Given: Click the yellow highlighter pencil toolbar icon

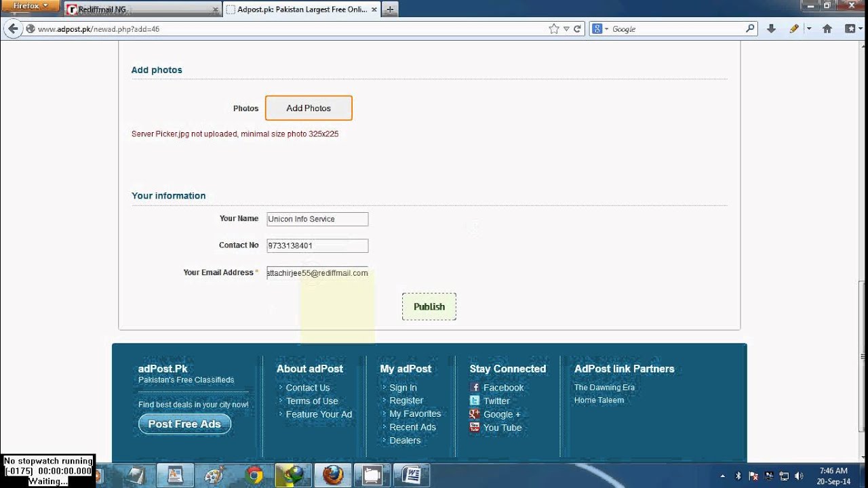Looking at the screenshot, I should click(x=794, y=29).
